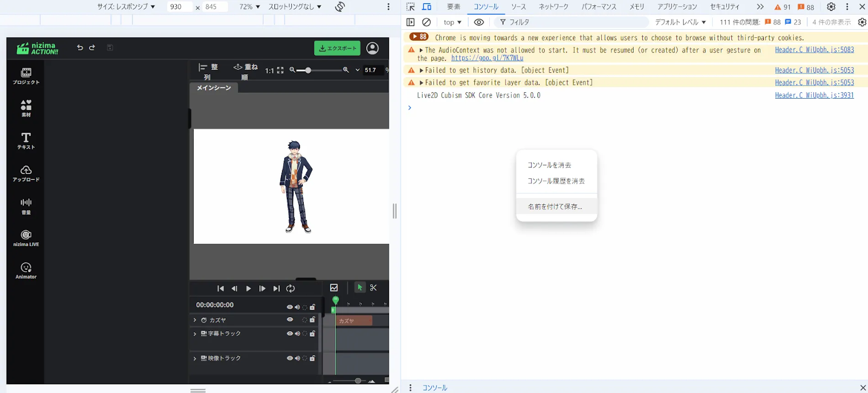Select the scissors cut tool
This screenshot has width=868, height=393.
[373, 288]
